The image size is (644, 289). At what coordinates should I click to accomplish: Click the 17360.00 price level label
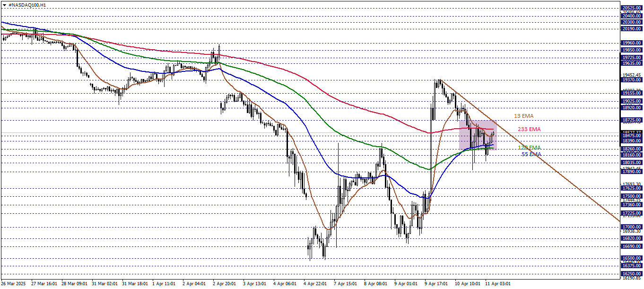632,205
